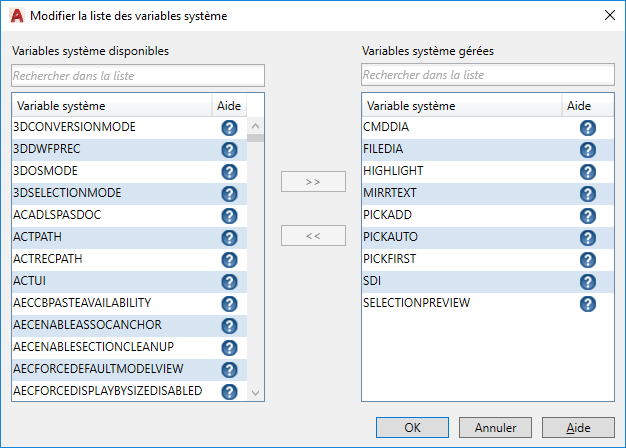Image resolution: width=626 pixels, height=448 pixels.
Task: Open help for AECCBPASTEAVAILABILITY
Action: [228, 304]
